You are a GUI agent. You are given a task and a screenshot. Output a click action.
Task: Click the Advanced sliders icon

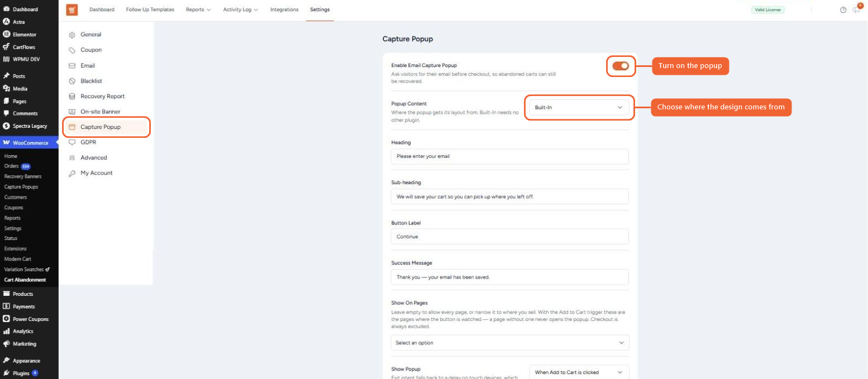pyautogui.click(x=71, y=158)
